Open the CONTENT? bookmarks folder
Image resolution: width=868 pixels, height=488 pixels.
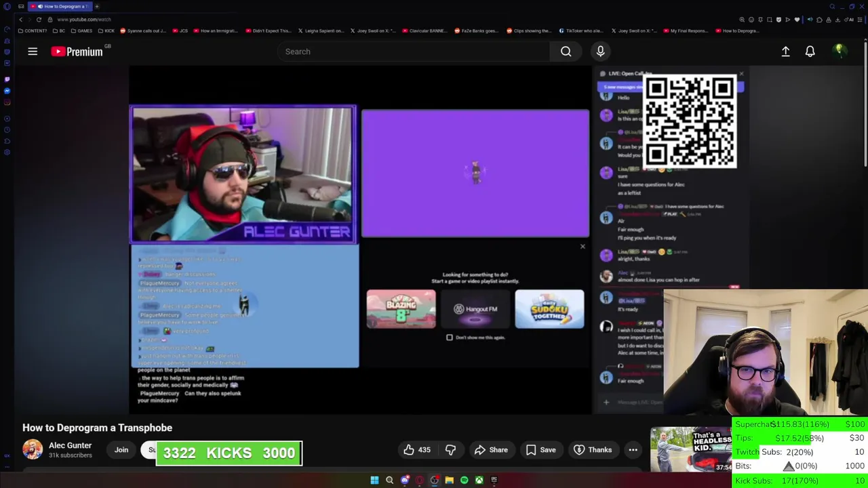point(33,30)
